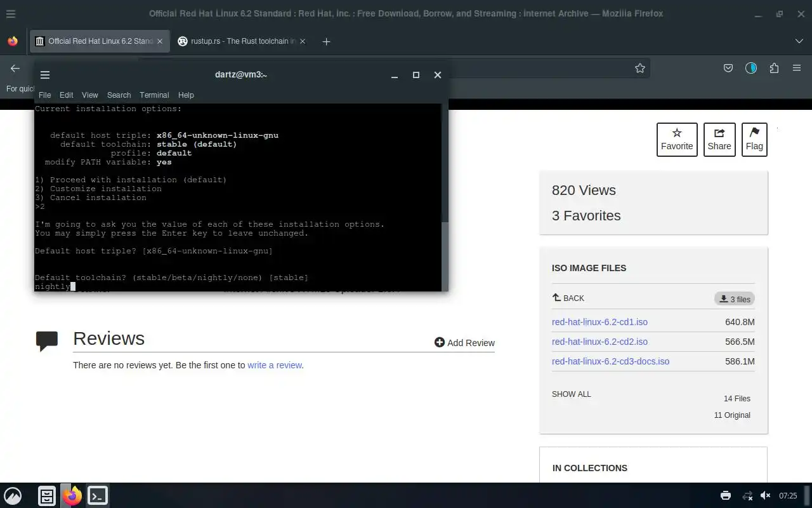Share this archive item
812x508 pixels.
point(719,139)
